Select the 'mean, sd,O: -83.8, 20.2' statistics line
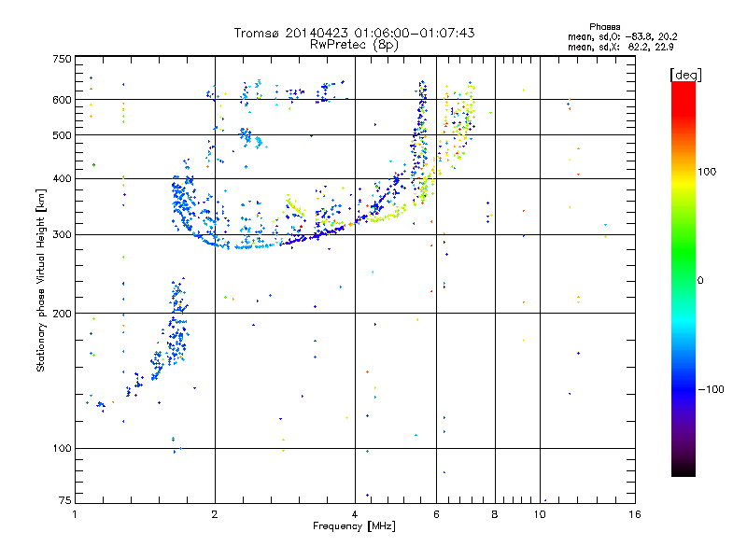Screen dimensions: 747x560 [622, 36]
